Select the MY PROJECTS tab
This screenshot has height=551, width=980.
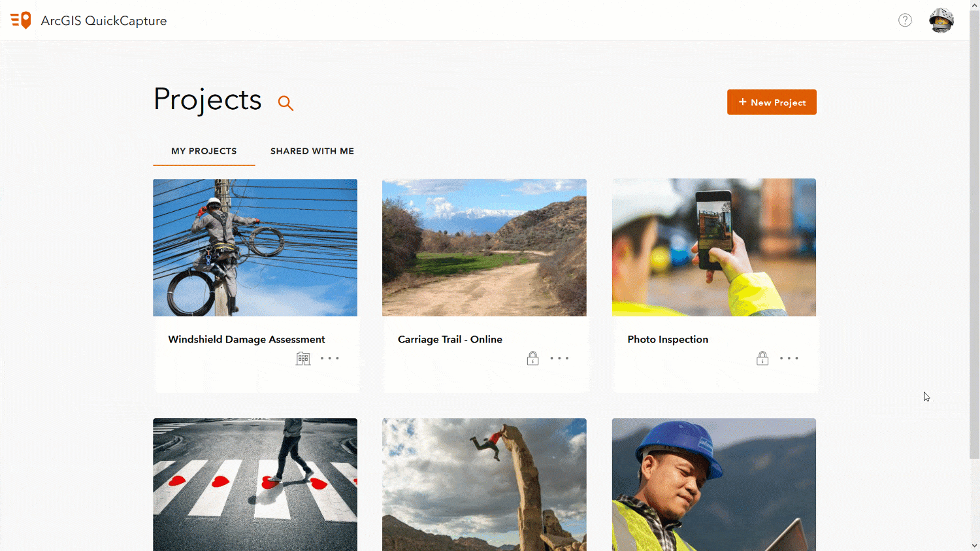point(204,151)
